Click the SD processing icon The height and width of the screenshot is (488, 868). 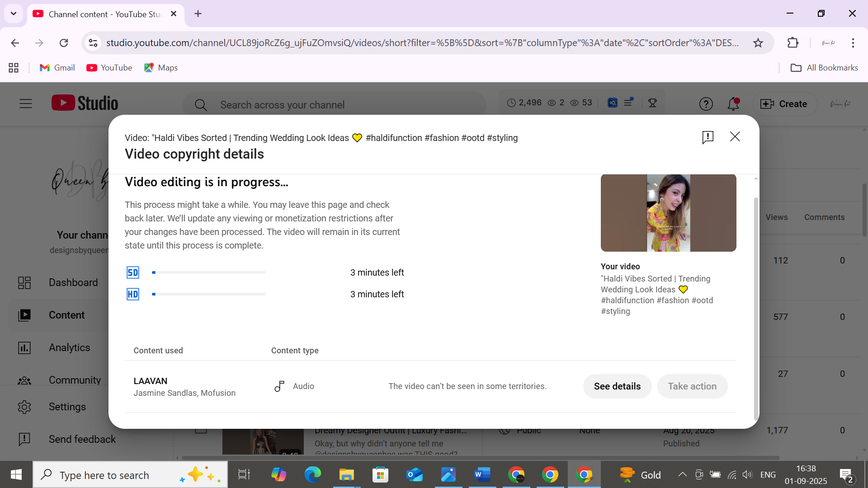click(x=132, y=272)
